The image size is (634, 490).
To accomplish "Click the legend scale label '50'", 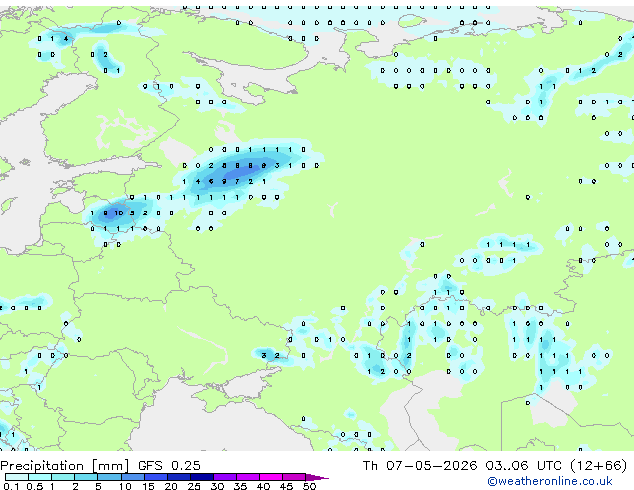I will click(309, 486).
